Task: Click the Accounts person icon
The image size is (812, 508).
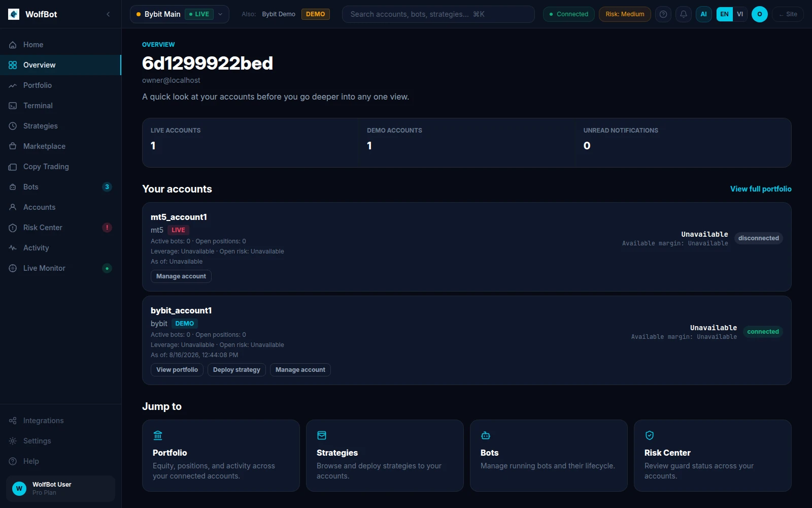Action: pos(13,207)
